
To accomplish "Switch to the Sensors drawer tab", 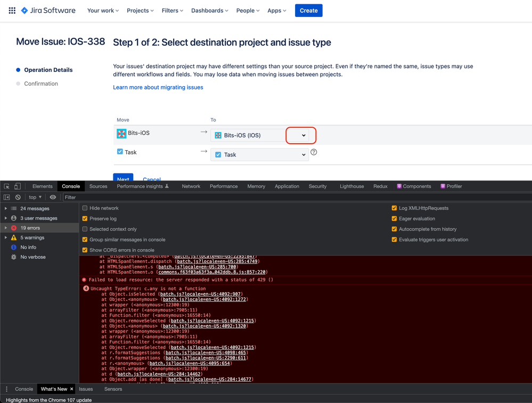I will point(113,389).
